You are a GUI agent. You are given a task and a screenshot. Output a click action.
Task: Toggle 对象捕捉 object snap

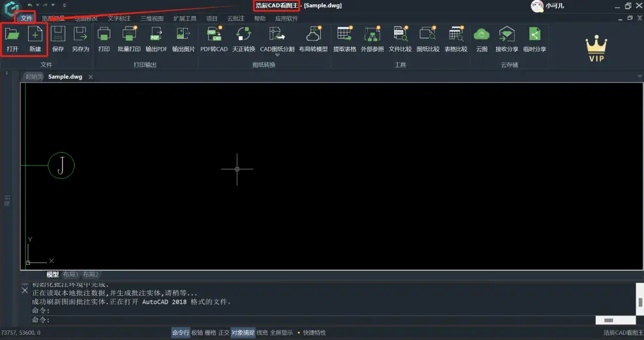click(x=243, y=333)
